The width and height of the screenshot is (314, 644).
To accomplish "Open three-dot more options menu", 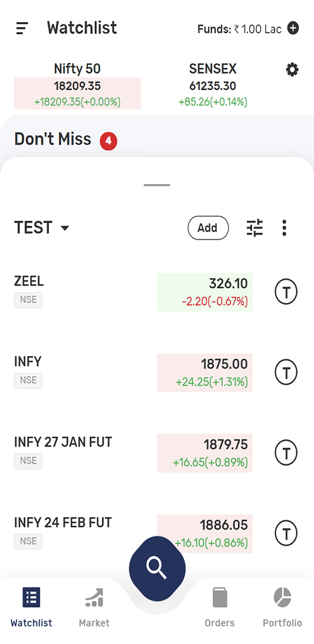I will point(284,228).
